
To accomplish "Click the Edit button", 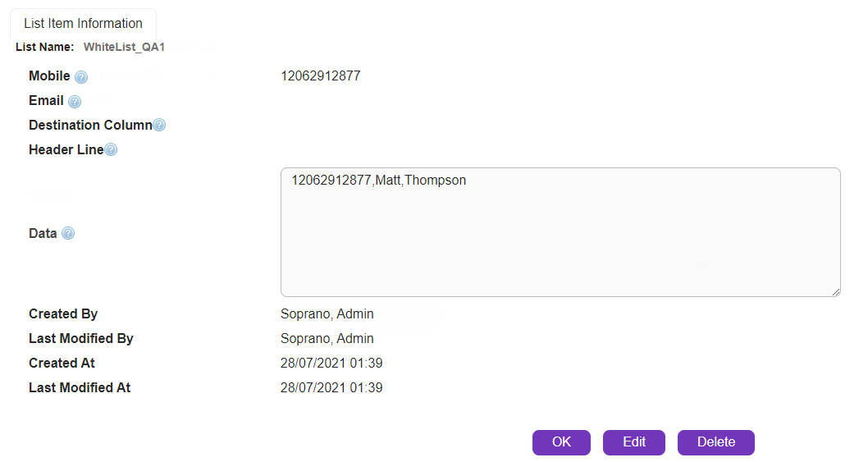I will pyautogui.click(x=634, y=442).
